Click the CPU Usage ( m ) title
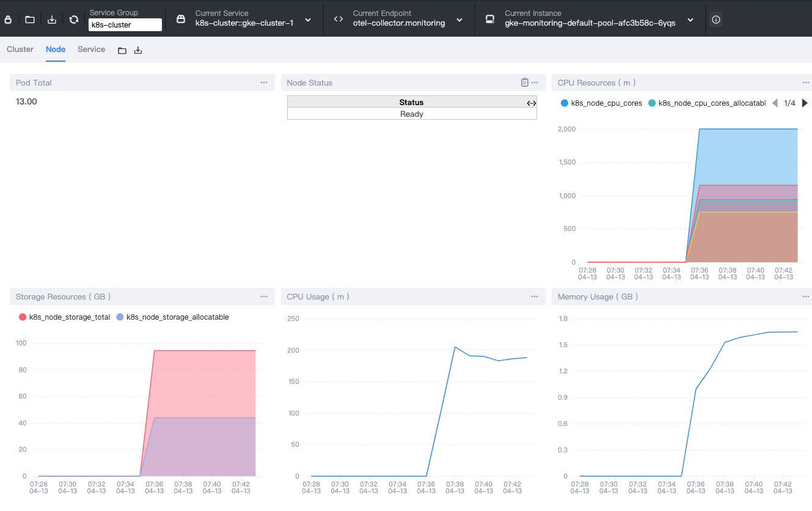Viewport: 812px width, 511px height. tap(318, 296)
